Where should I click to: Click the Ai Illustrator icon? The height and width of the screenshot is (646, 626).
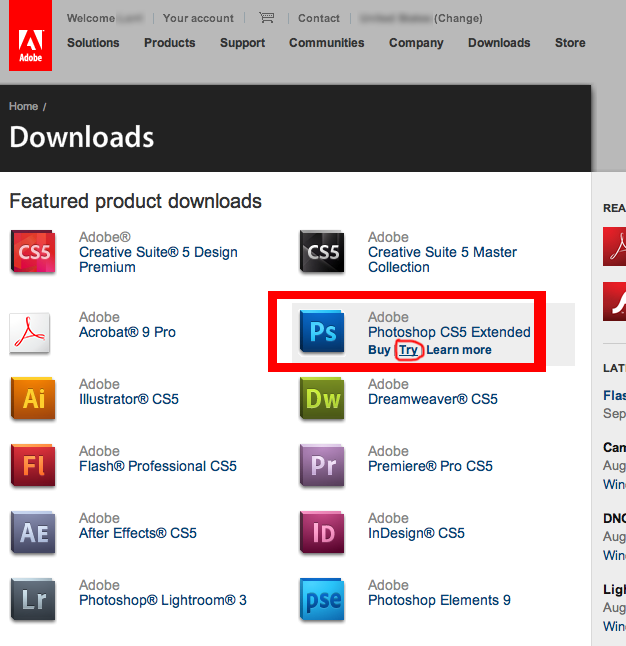point(33,398)
